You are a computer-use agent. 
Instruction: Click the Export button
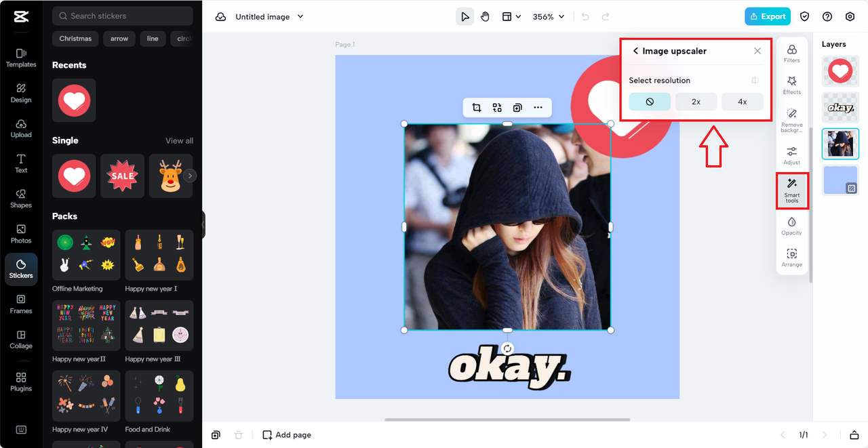point(768,17)
